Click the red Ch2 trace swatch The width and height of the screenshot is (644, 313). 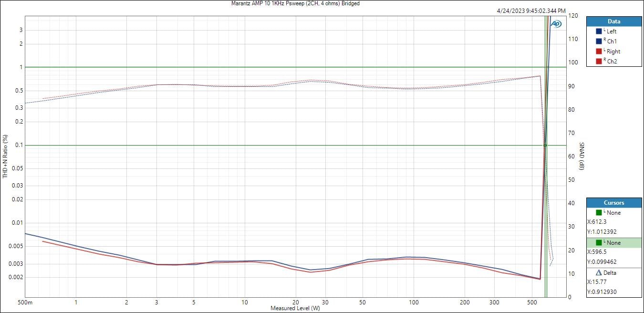click(599, 61)
